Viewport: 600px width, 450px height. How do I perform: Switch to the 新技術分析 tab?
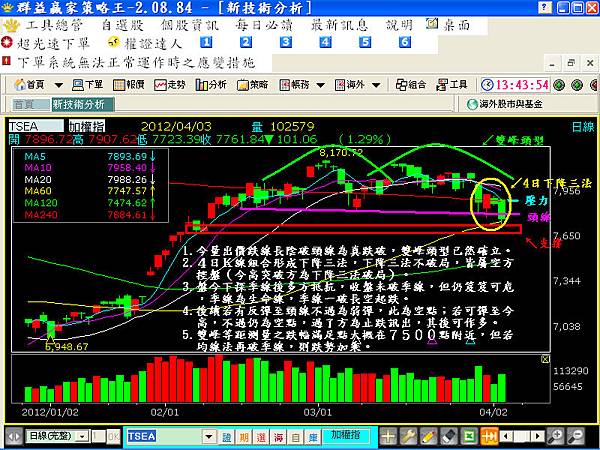coord(83,104)
